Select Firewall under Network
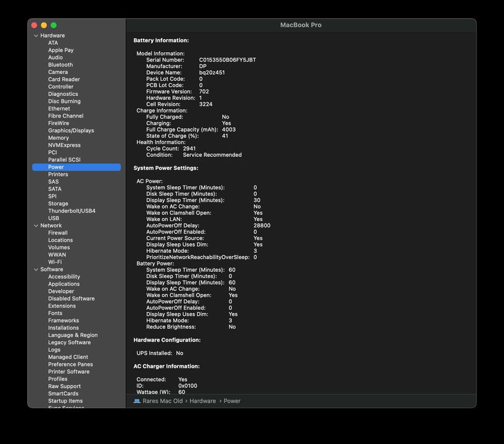The width and height of the screenshot is (504, 444). pos(57,232)
